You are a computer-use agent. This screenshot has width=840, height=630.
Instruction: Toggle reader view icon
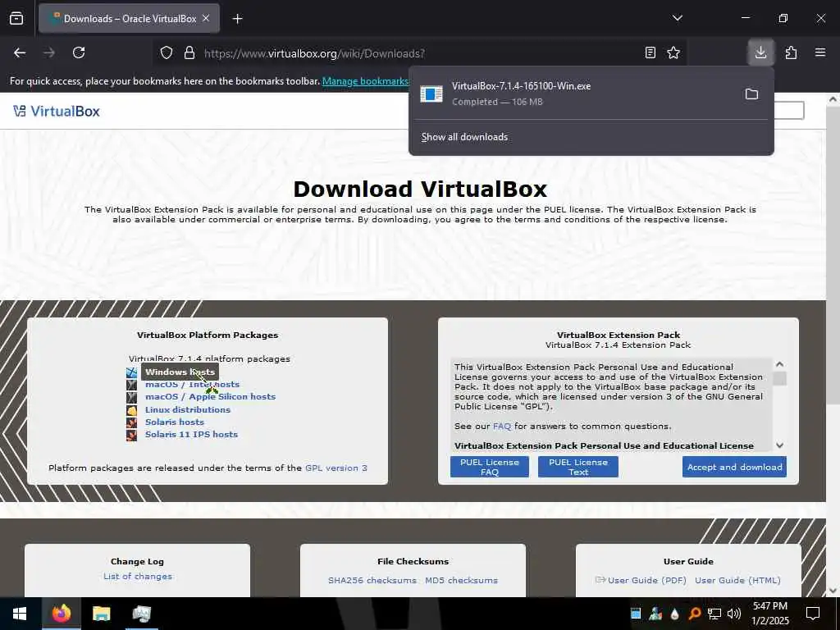click(650, 53)
